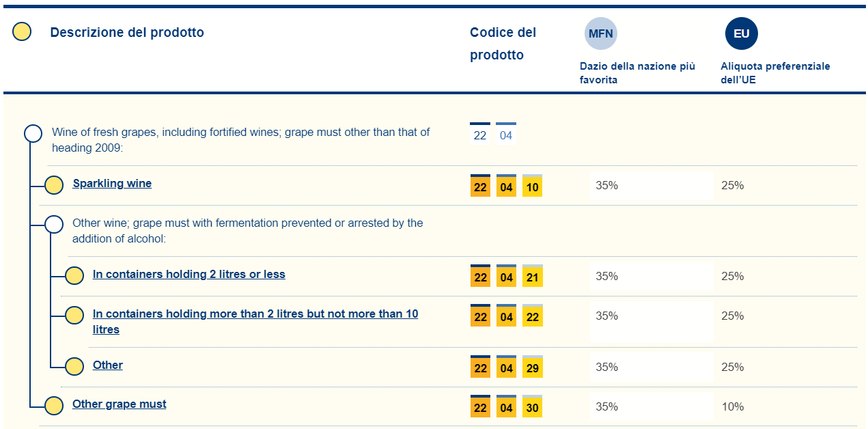Open 'more than 2 litres but not more than 10' link
Screen dimensions: 868x429
pyautogui.click(x=255, y=314)
